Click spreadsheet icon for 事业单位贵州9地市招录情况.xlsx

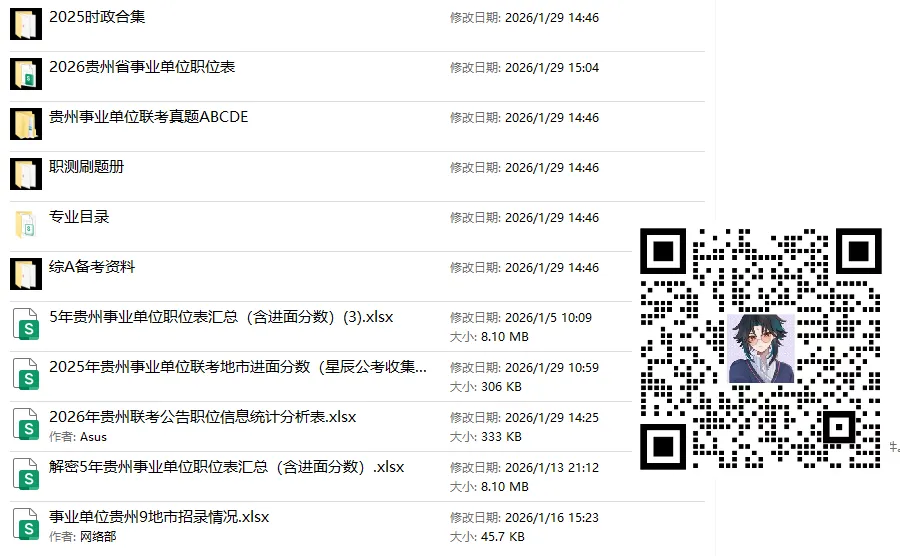(26, 523)
